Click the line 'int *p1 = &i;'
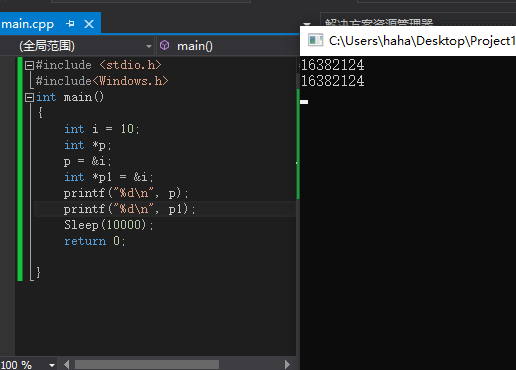This screenshot has height=370, width=516. pos(109,177)
